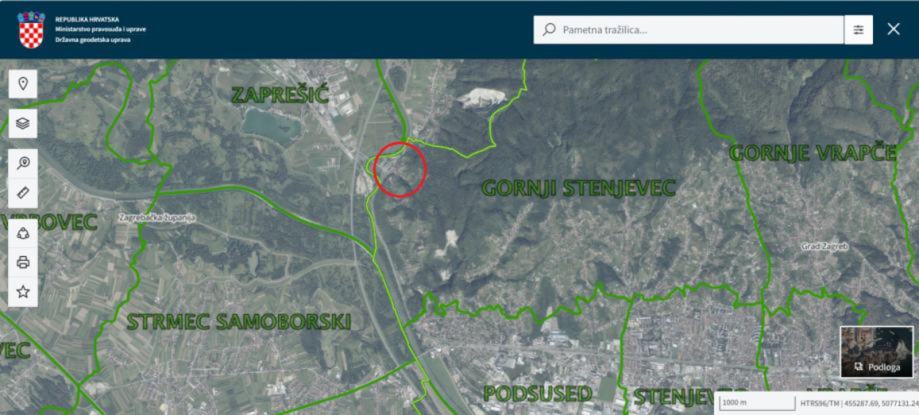Click the magnifier icon in search bar
This screenshot has width=919, height=415.
point(549,29)
